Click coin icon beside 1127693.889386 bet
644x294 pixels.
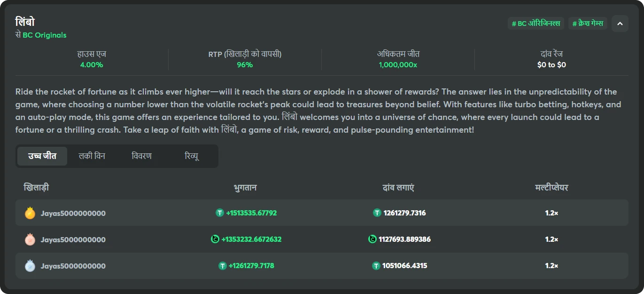click(x=372, y=239)
